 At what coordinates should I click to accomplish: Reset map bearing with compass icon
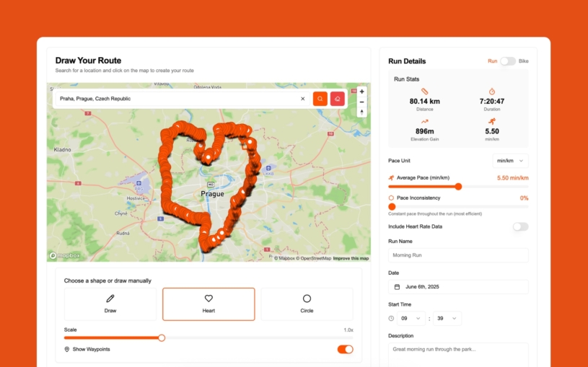pos(361,112)
